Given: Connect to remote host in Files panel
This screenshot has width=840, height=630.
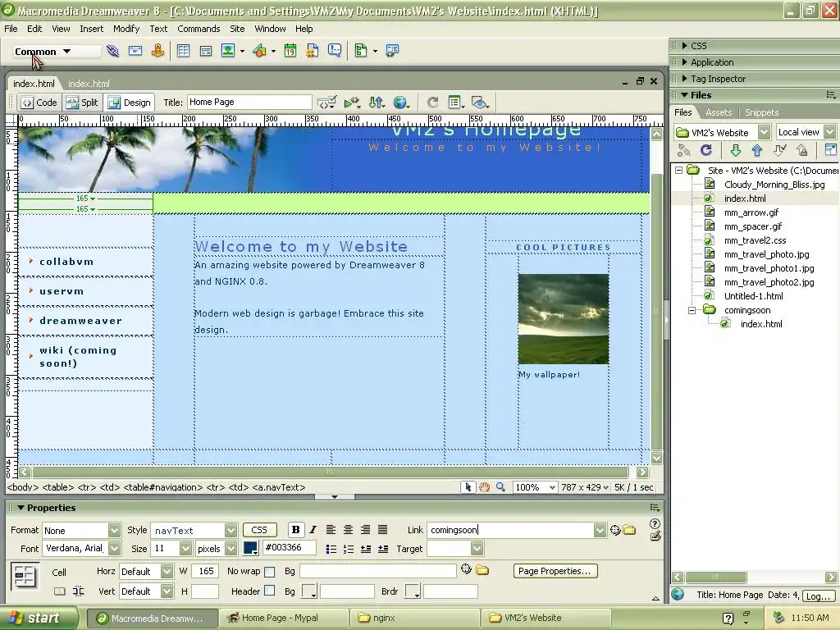Looking at the screenshot, I should click(684, 151).
